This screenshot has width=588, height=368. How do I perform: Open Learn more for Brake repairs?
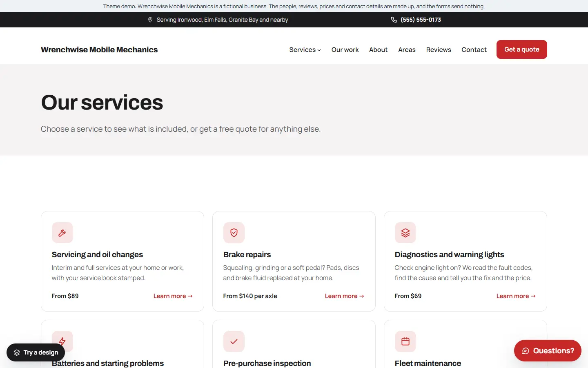click(345, 296)
